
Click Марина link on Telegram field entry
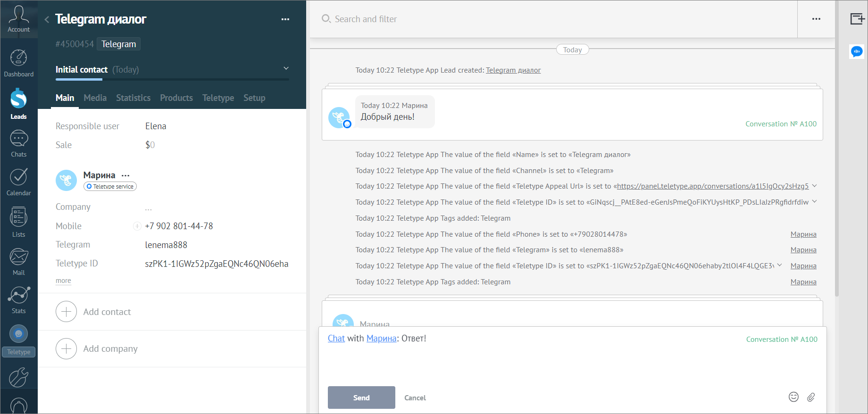pyautogui.click(x=803, y=250)
